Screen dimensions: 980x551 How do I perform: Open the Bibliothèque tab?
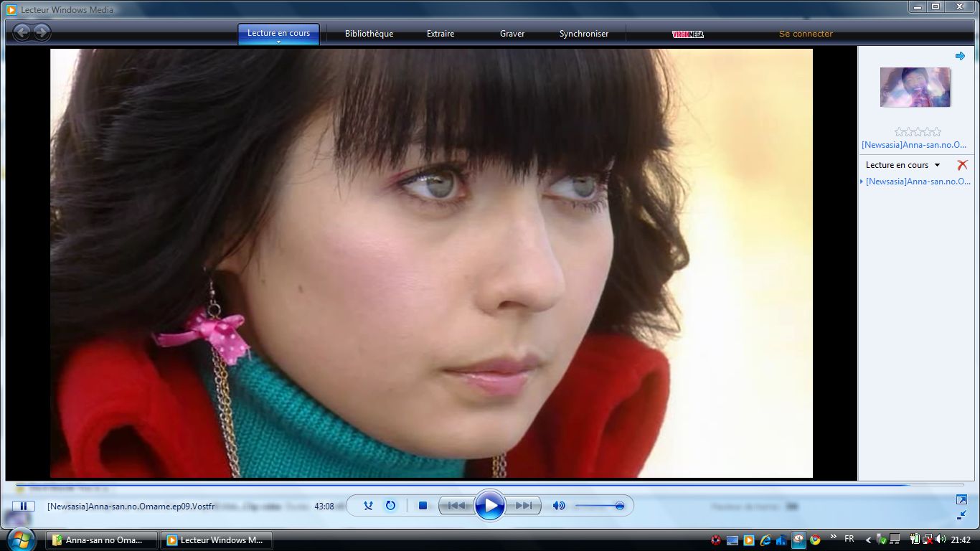[369, 34]
